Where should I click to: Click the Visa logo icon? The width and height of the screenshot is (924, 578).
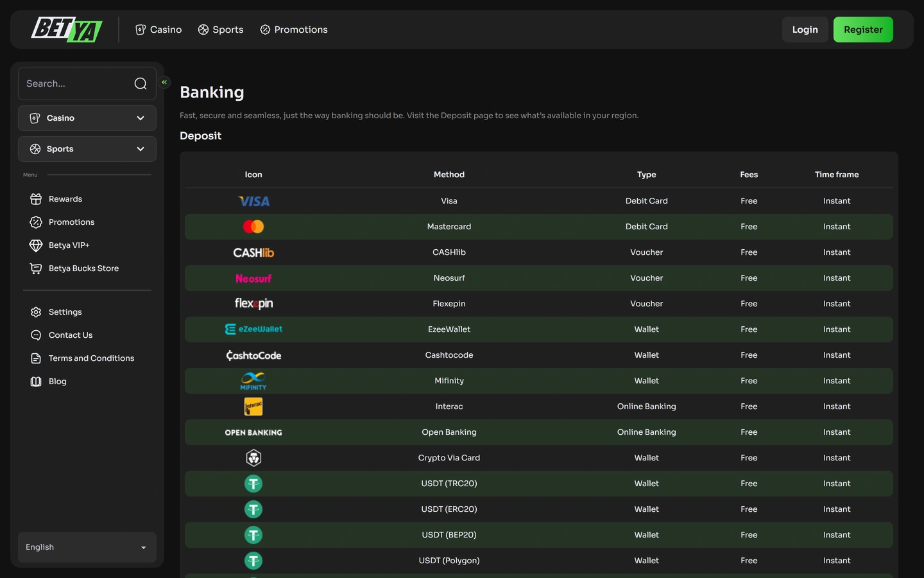(253, 201)
